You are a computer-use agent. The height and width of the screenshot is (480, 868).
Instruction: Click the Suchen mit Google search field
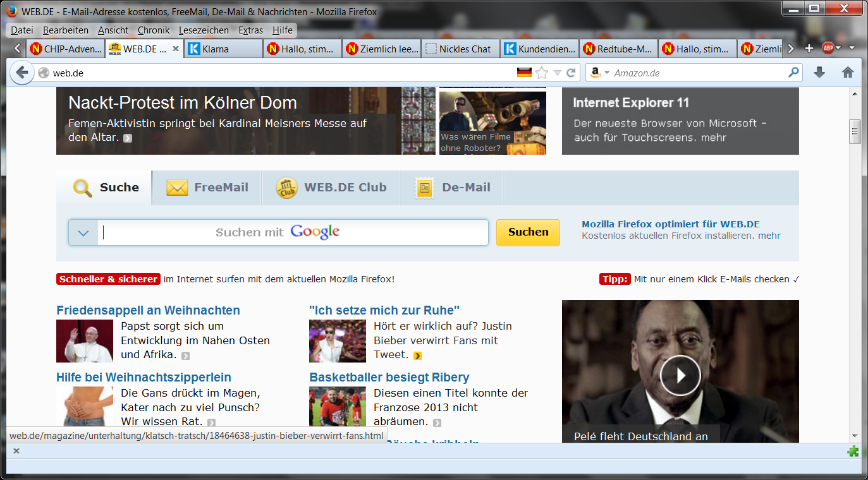[x=293, y=232]
